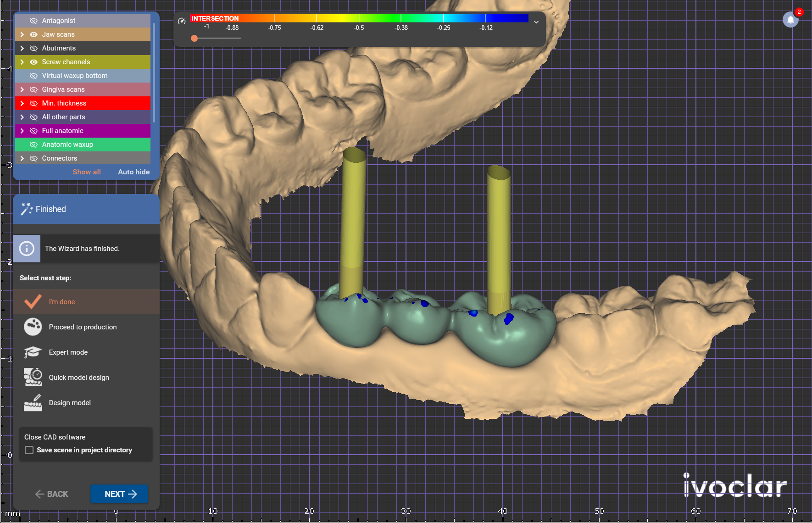This screenshot has height=523, width=812.
Task: Hide the Jaw scans layer
Action: tap(33, 34)
